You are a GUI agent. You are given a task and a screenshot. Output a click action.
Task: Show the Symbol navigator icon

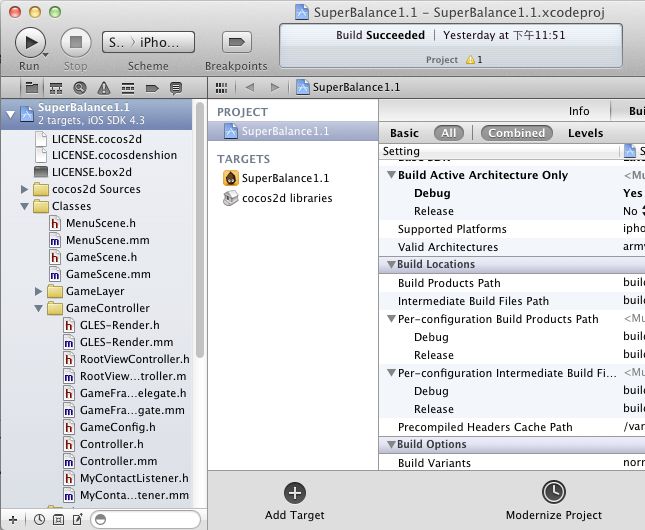point(56,88)
